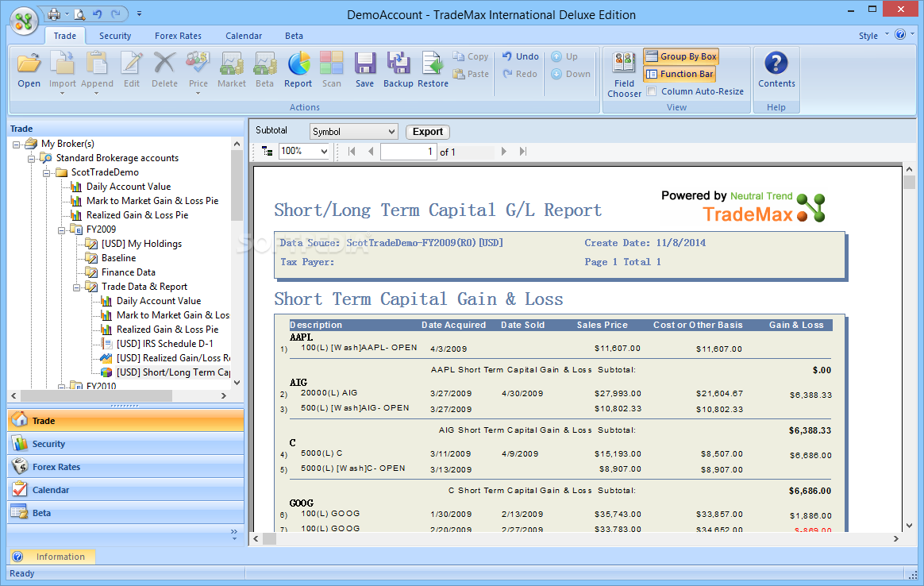Click the quick access print icon
This screenshot has width=924, height=586.
[x=54, y=13]
